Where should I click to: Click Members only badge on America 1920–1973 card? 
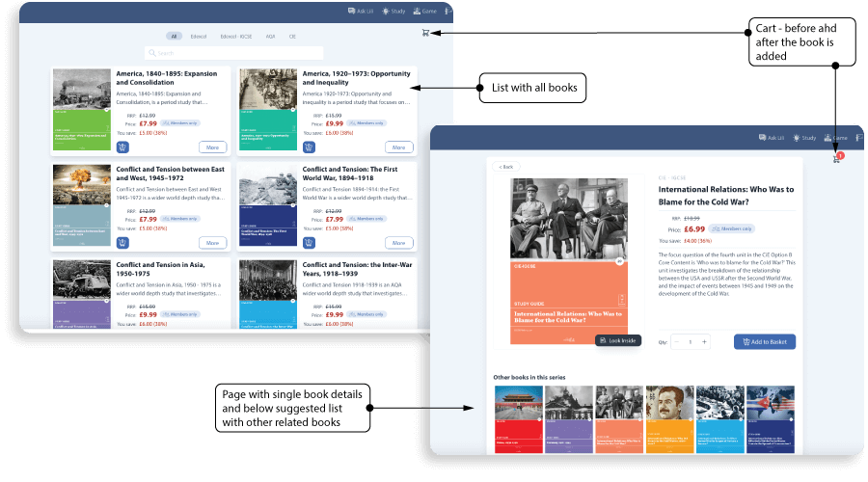[x=366, y=123]
